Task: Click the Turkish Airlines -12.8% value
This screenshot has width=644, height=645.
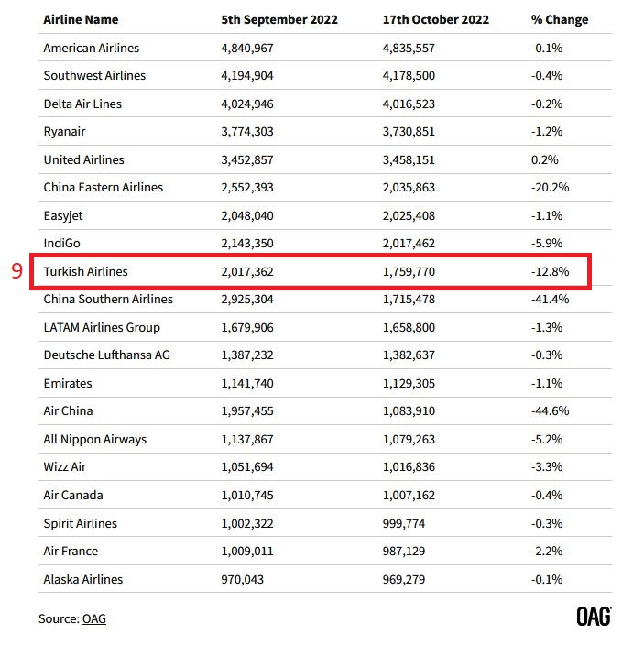Action: pos(550,271)
